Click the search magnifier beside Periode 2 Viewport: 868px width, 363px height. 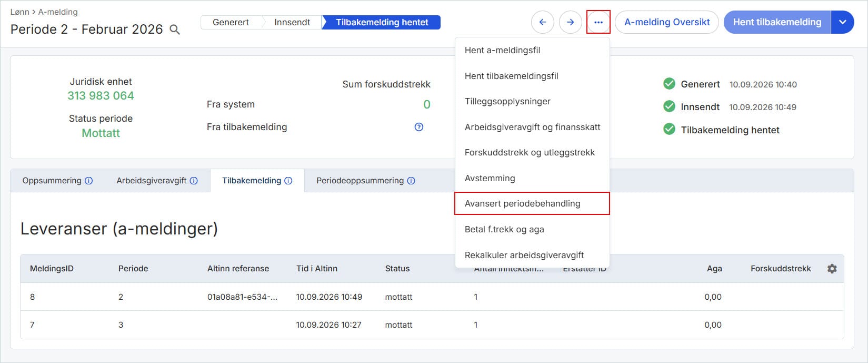(175, 30)
